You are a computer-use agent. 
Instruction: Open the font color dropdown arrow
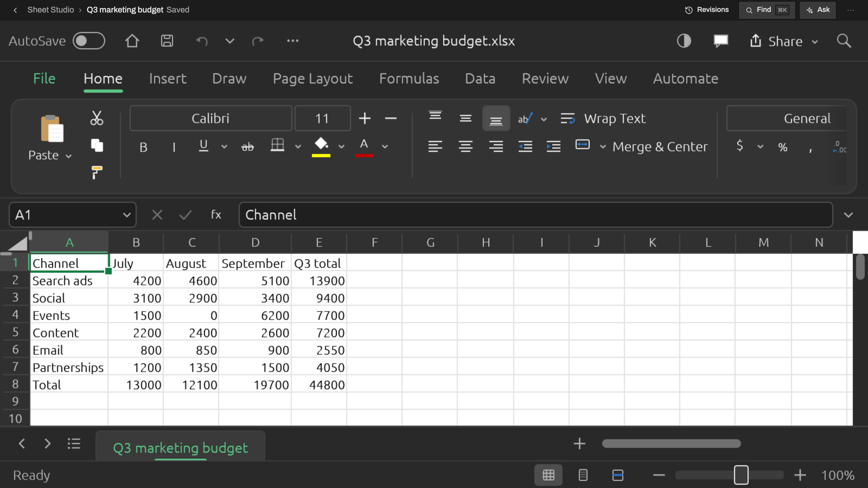[385, 147]
